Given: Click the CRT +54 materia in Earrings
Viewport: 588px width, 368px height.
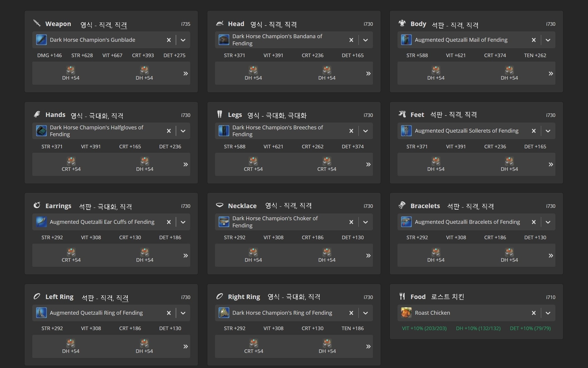Looking at the screenshot, I should 71,253.
